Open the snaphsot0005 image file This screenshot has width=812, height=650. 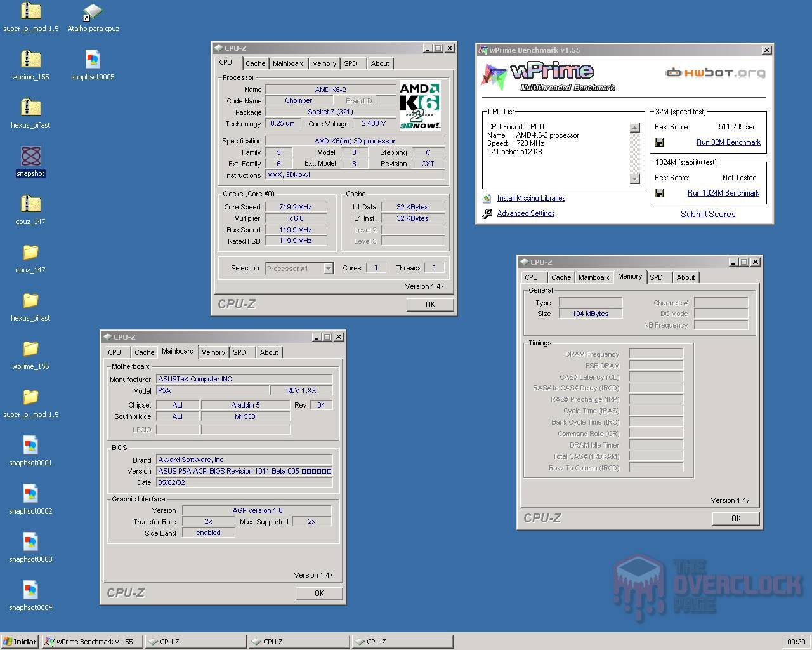93,60
